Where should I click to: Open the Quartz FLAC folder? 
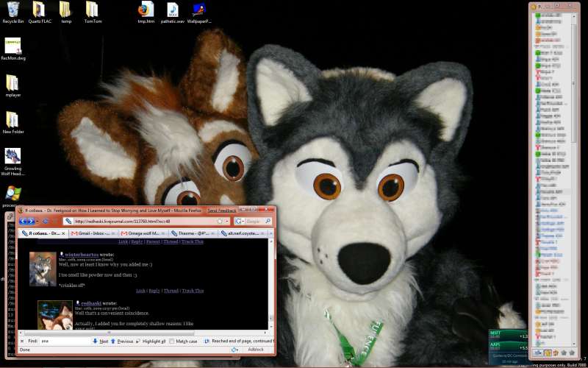[x=39, y=10]
